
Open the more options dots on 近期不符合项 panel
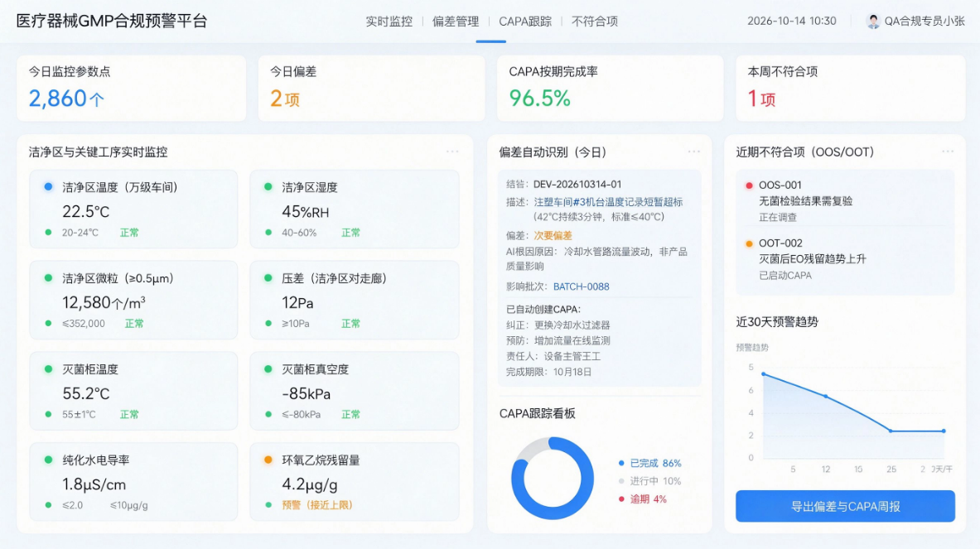(x=948, y=152)
